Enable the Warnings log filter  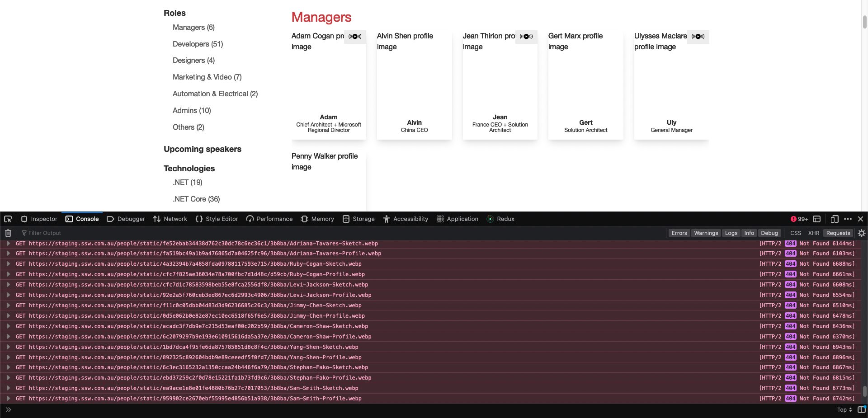coord(706,233)
